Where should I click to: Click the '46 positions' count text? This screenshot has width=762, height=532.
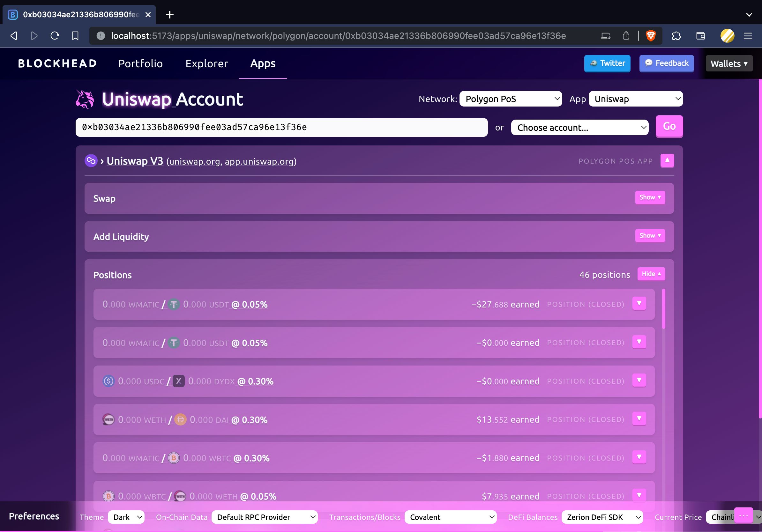(605, 275)
